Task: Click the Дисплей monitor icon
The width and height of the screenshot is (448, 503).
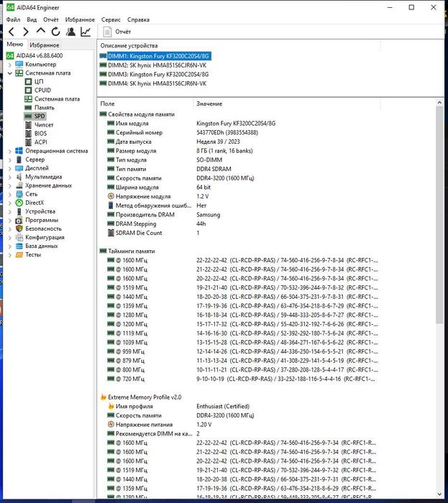Action: point(19,168)
